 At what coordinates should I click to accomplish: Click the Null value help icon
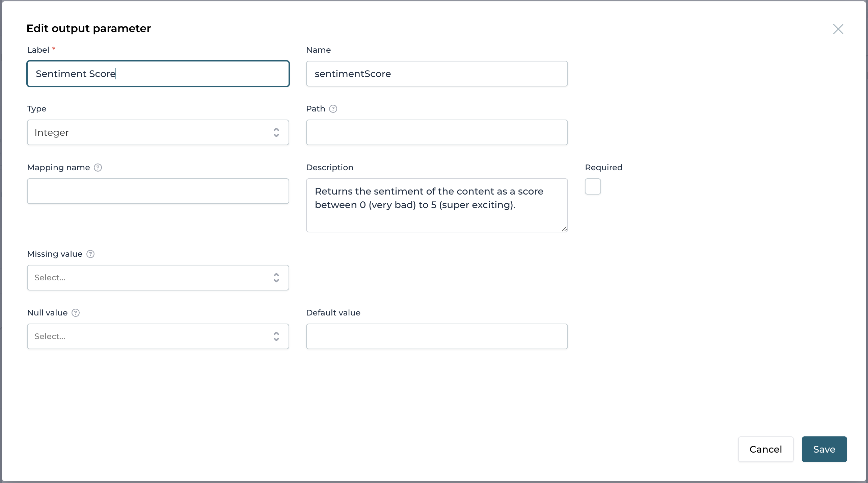76,313
